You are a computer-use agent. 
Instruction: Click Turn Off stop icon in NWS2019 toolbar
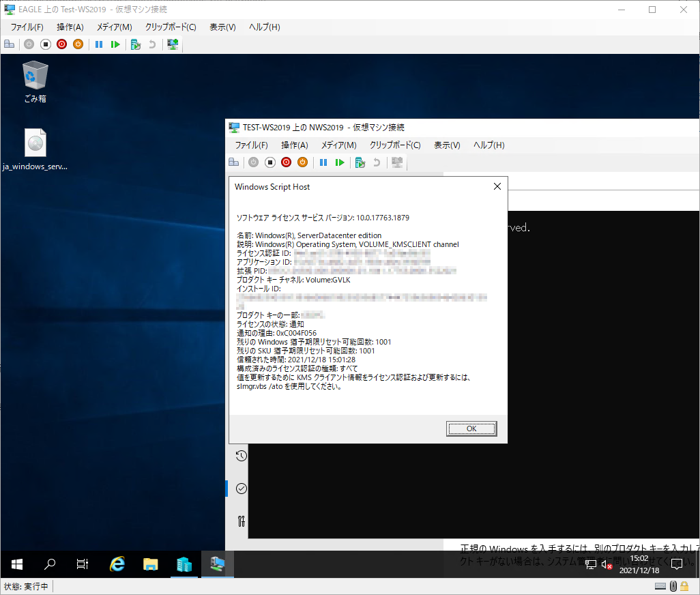(x=270, y=162)
